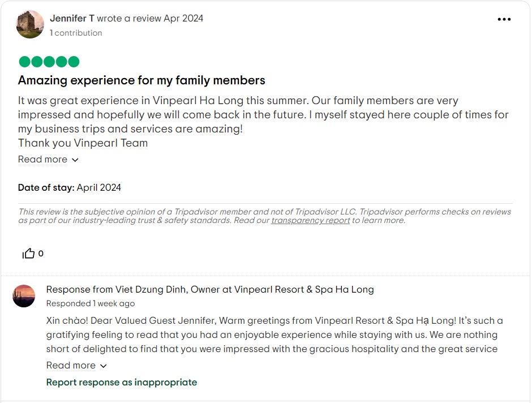
Task: Click the owner response profile avatar
Action: (24, 296)
